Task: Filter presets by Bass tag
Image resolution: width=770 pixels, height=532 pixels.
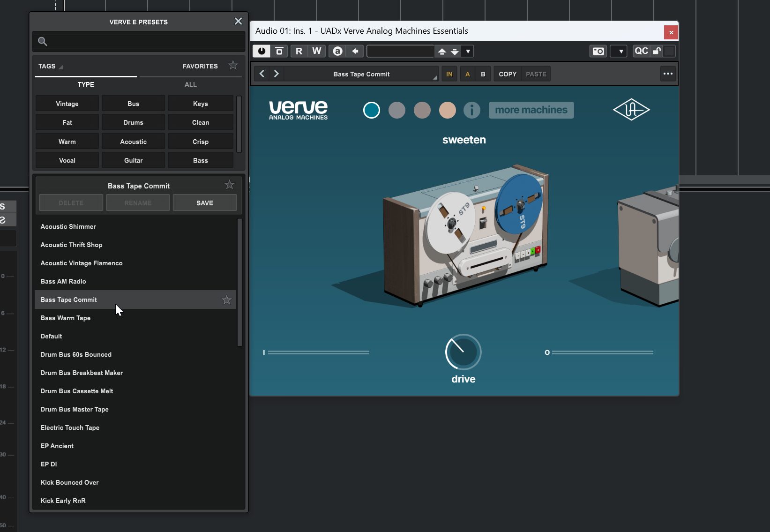Action: click(x=201, y=160)
